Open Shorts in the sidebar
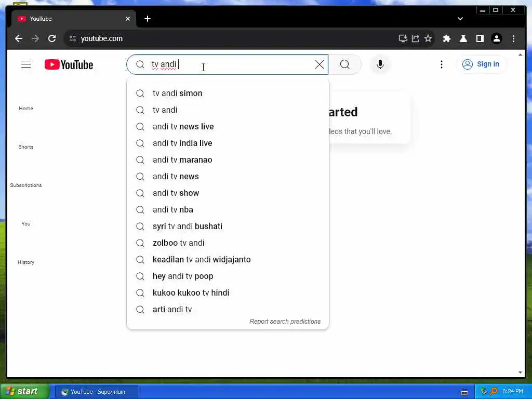The height and width of the screenshot is (399, 532). 26,147
